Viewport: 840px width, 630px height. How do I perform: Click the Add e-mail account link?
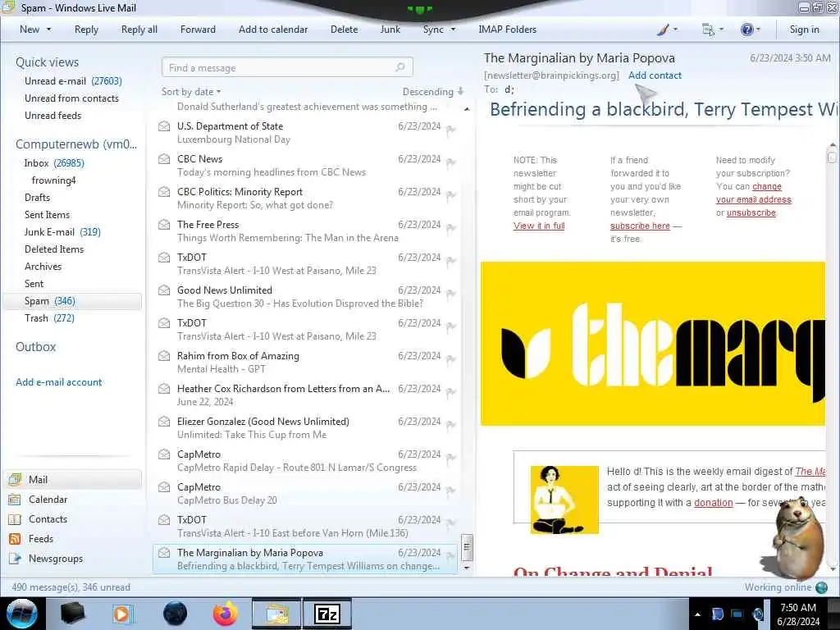[58, 382]
